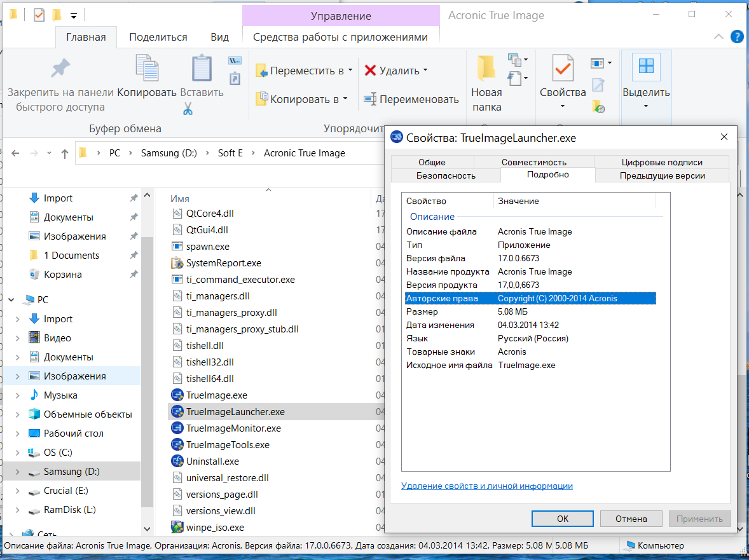
Task: Click the Отмена button
Action: point(631,519)
